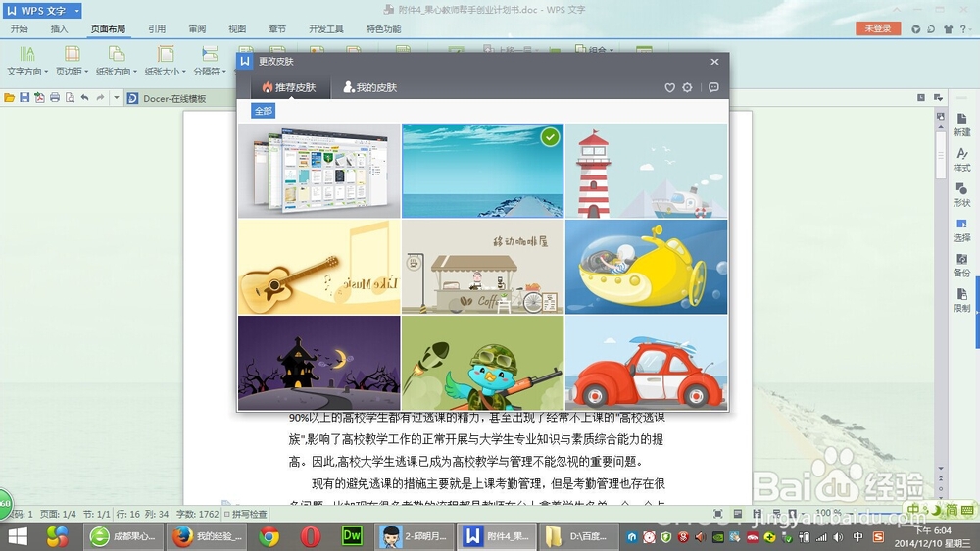Click the 新建 new icon in right sidebar
Viewport: 980px width, 551px height.
961,125
